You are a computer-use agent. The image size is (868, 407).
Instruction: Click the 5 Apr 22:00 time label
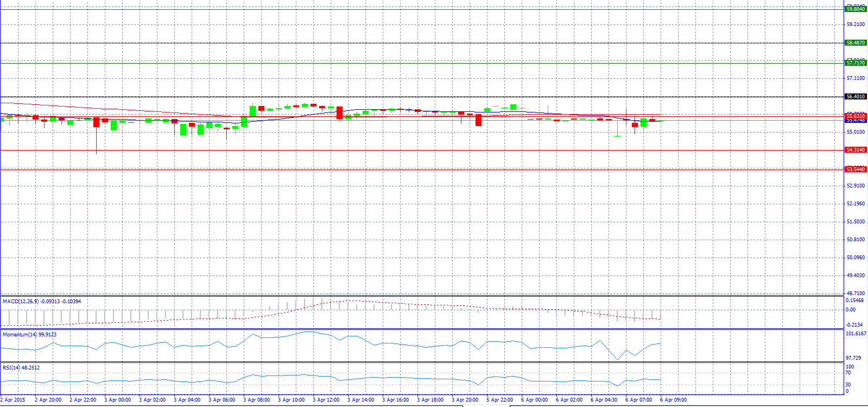click(500, 400)
